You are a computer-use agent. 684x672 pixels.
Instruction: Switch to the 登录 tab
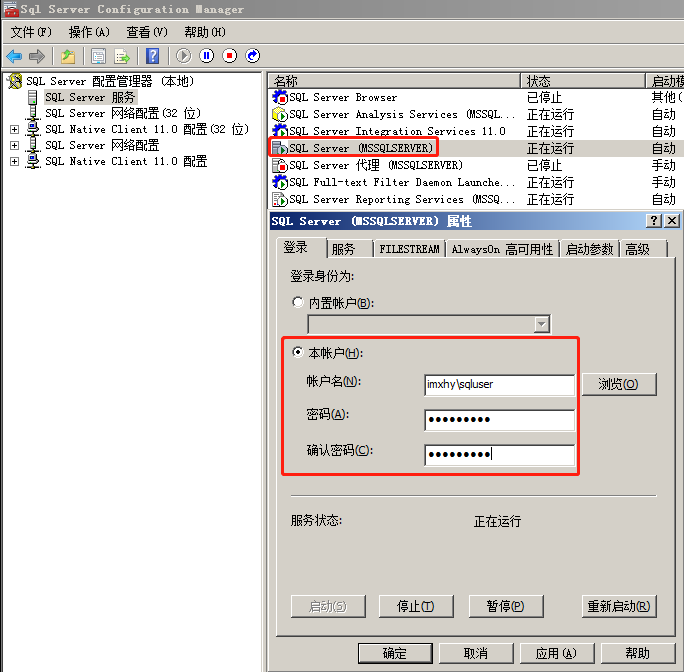coord(301,247)
